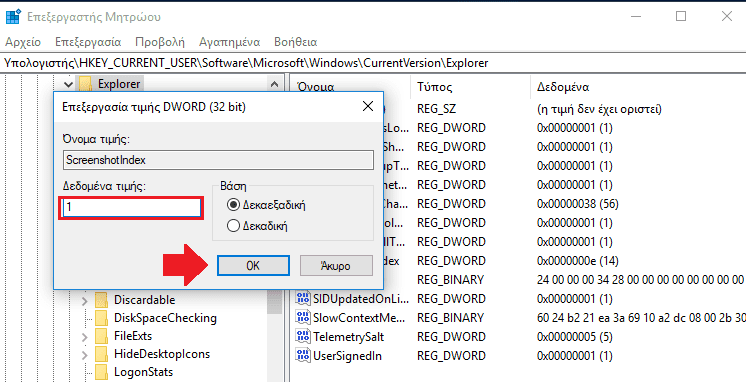Screen dimensions: 750x382
Task: Collapse the Explorer tree node
Action: click(68, 85)
